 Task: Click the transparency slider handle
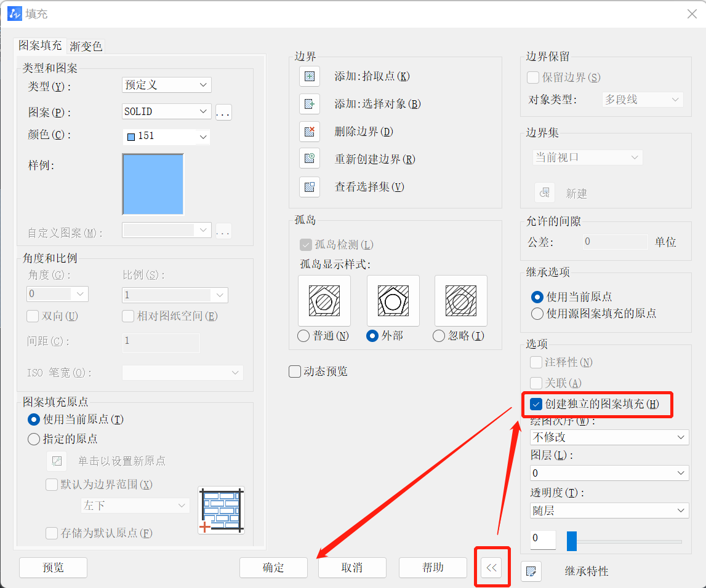(x=571, y=541)
